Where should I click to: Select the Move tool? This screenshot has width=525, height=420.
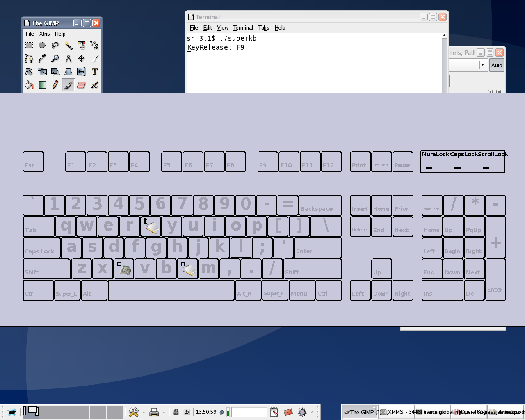pyautogui.click(x=82, y=59)
